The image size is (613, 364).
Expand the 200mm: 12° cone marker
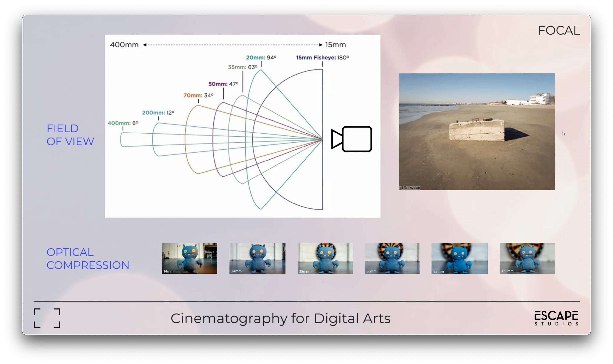pos(158,112)
